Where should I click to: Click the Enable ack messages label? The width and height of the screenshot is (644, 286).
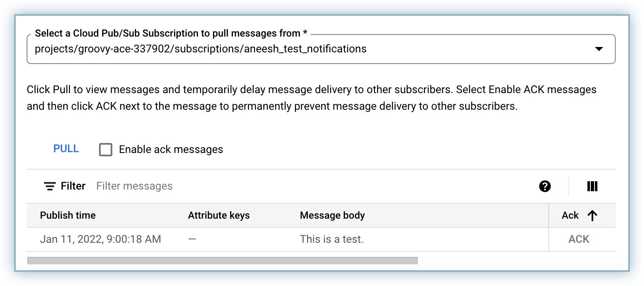point(171,150)
